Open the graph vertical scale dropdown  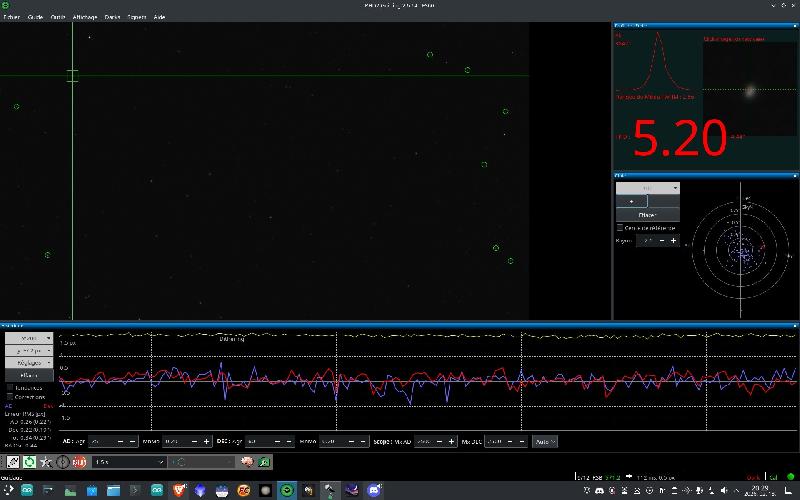click(x=29, y=351)
